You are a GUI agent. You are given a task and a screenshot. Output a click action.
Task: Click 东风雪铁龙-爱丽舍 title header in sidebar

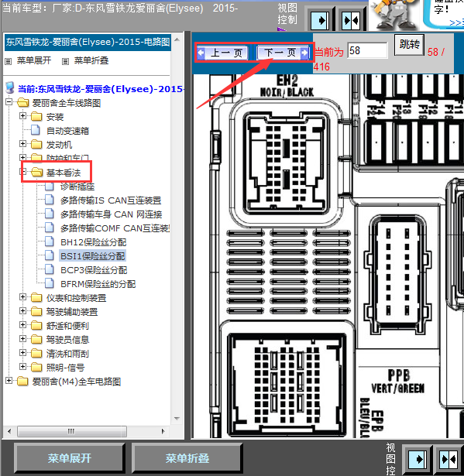[88, 42]
